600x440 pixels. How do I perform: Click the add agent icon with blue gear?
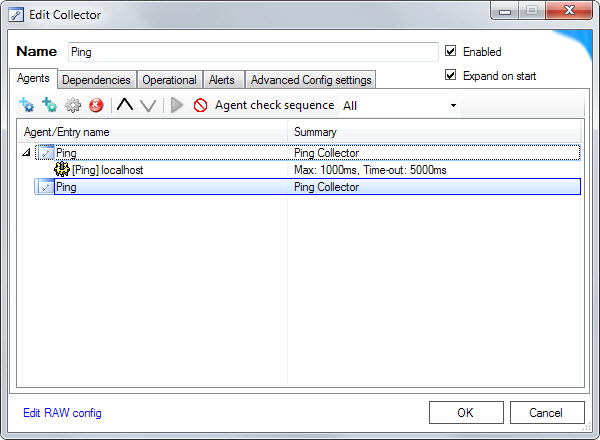[26, 105]
